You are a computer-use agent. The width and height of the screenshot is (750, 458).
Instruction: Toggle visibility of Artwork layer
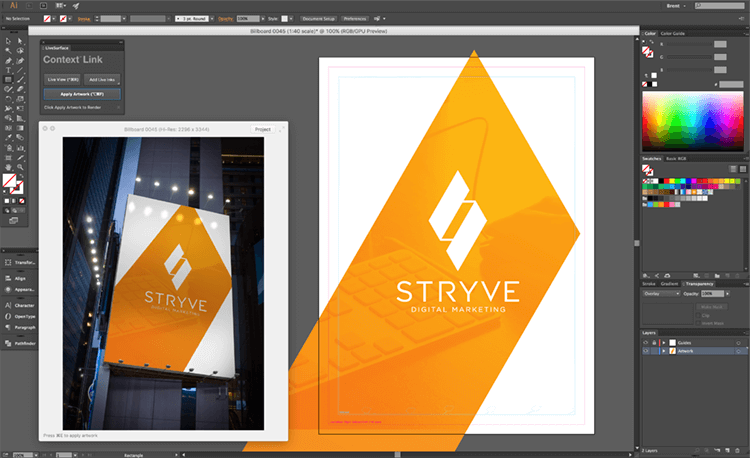[x=646, y=351]
